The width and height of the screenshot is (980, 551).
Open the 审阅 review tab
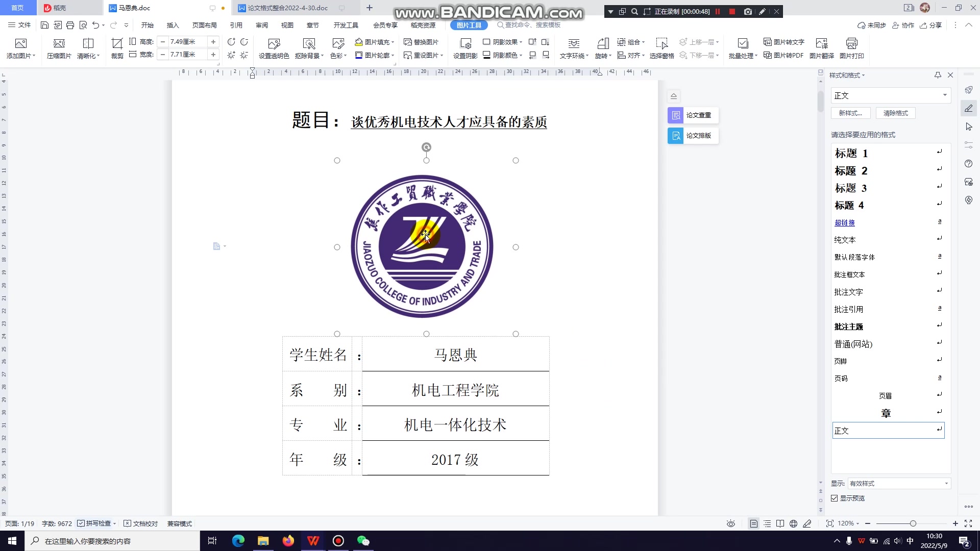pyautogui.click(x=262, y=25)
